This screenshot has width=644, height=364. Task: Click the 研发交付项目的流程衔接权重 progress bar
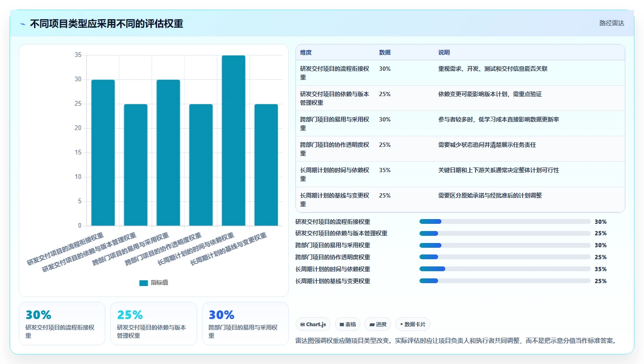505,221
